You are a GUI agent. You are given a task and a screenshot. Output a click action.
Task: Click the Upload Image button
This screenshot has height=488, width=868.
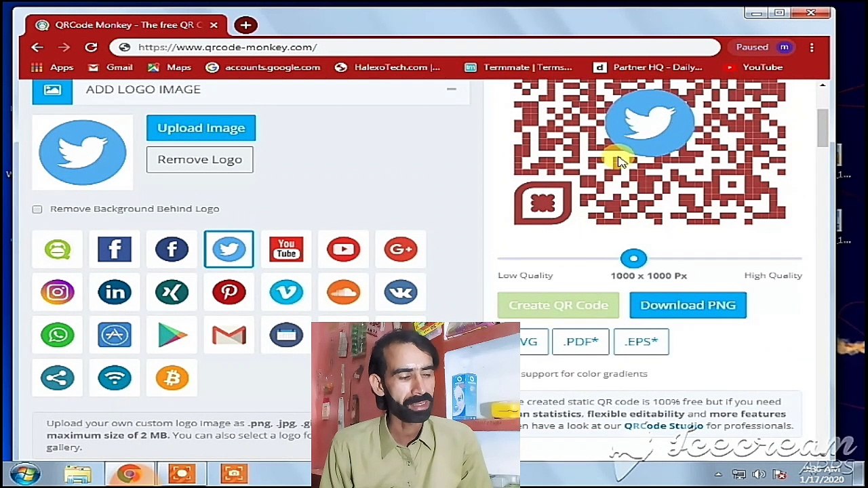(201, 128)
